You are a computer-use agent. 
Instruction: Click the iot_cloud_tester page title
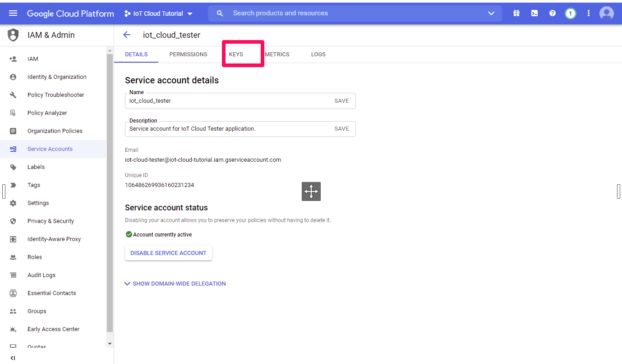click(172, 35)
